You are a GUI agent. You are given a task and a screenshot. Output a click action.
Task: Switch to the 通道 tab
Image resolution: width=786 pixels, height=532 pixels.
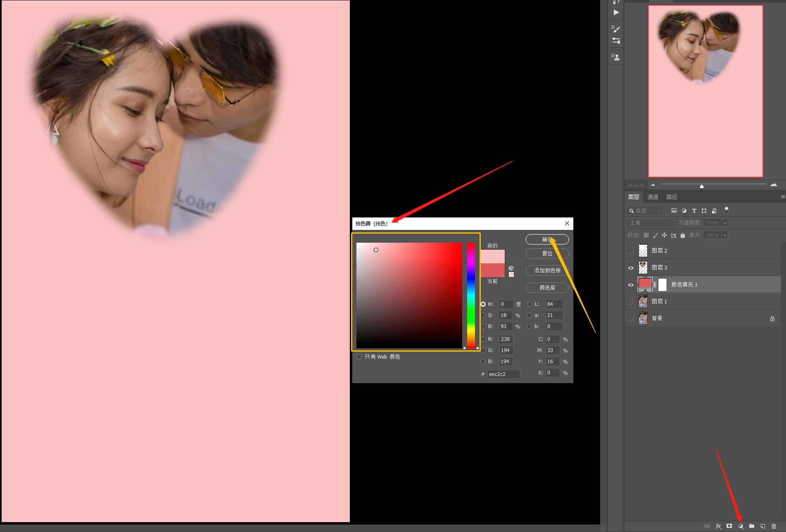click(653, 197)
